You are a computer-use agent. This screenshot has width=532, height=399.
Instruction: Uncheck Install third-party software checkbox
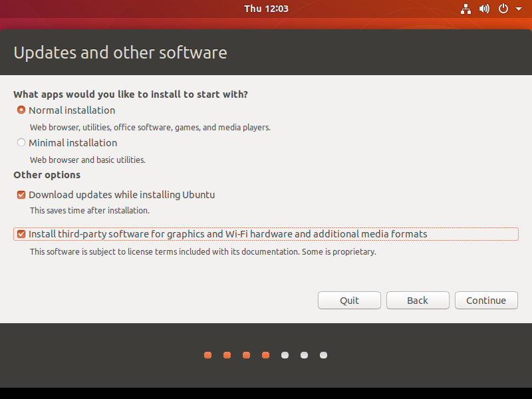21,234
